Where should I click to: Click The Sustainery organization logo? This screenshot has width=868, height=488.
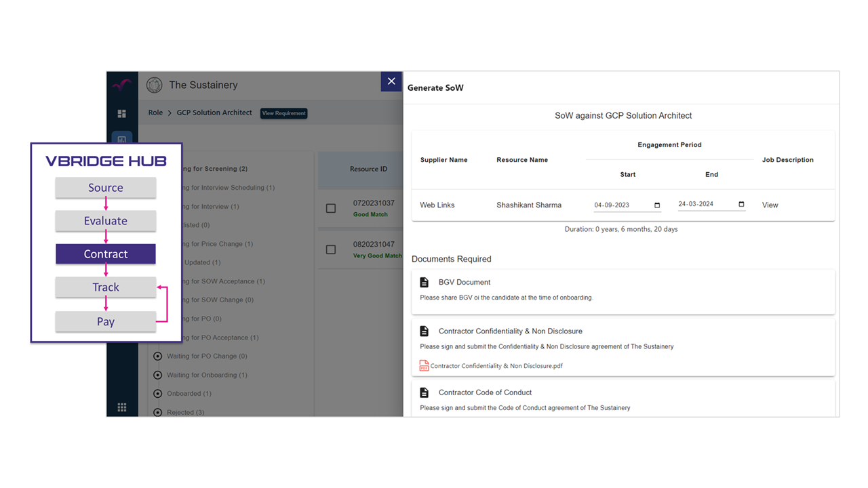(x=154, y=85)
